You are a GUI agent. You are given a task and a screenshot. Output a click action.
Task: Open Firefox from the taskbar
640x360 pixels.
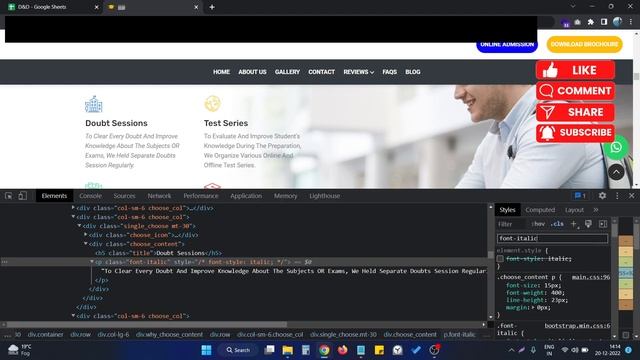(x=342, y=350)
